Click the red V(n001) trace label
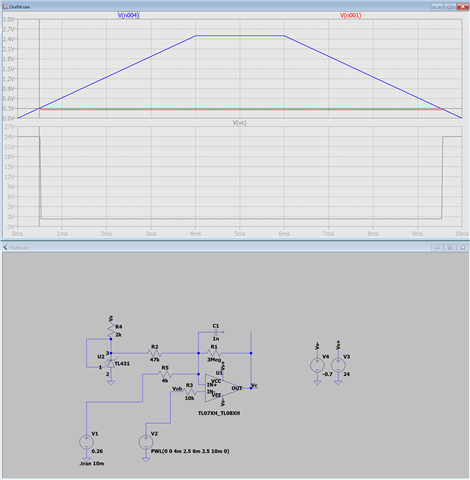 pos(350,15)
